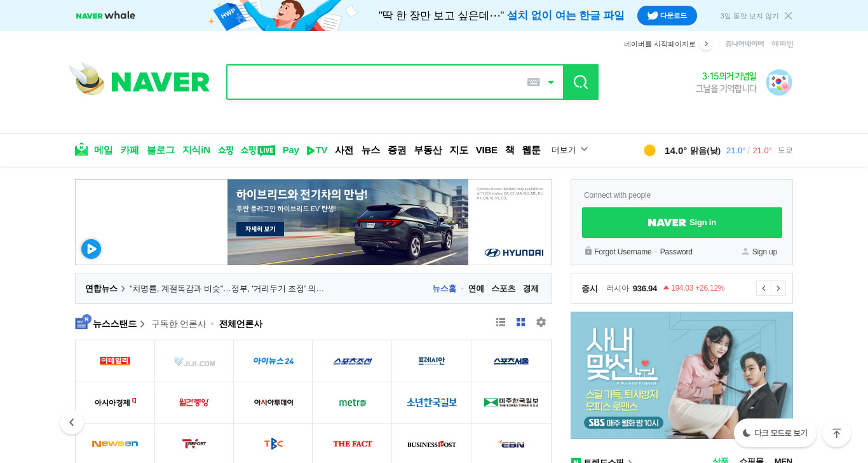Screen dimensions: 868x463
Task: Click the Newsen publisher logo
Action: pyautogui.click(x=115, y=444)
